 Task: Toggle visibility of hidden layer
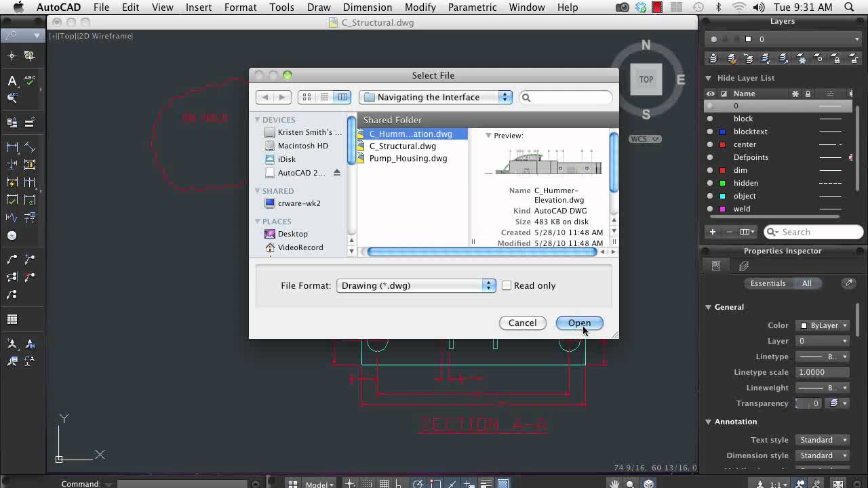[710, 183]
